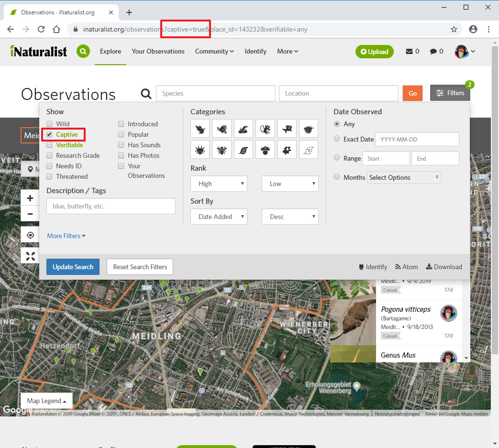The height and width of the screenshot is (448, 499).
Task: Open the messages envelope icon
Action: pos(409,52)
